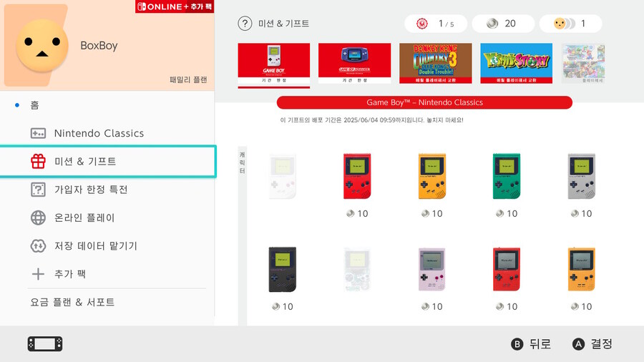The image size is (644, 362).
Task: Click the gift box sidebar icon
Action: pos(38,161)
